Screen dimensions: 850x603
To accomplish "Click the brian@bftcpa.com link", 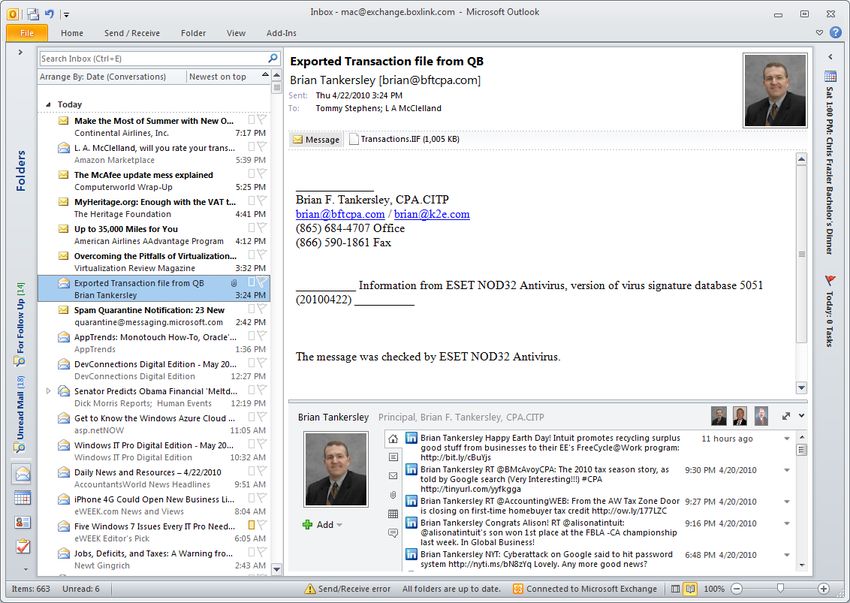I will [x=340, y=214].
